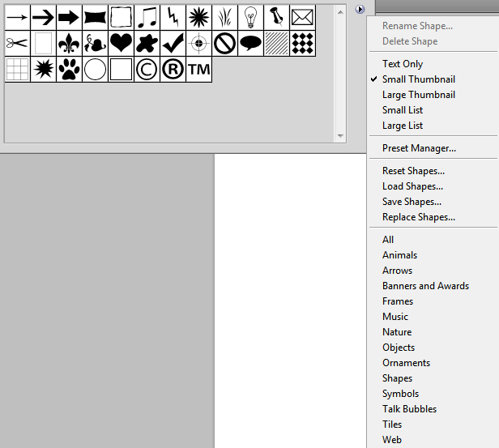Choose Save Shapes

coord(412,202)
